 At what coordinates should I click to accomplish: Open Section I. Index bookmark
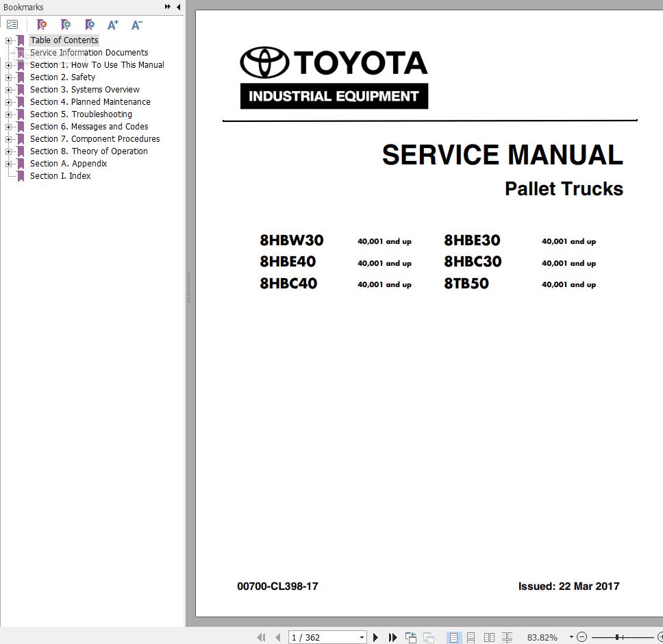pos(60,176)
